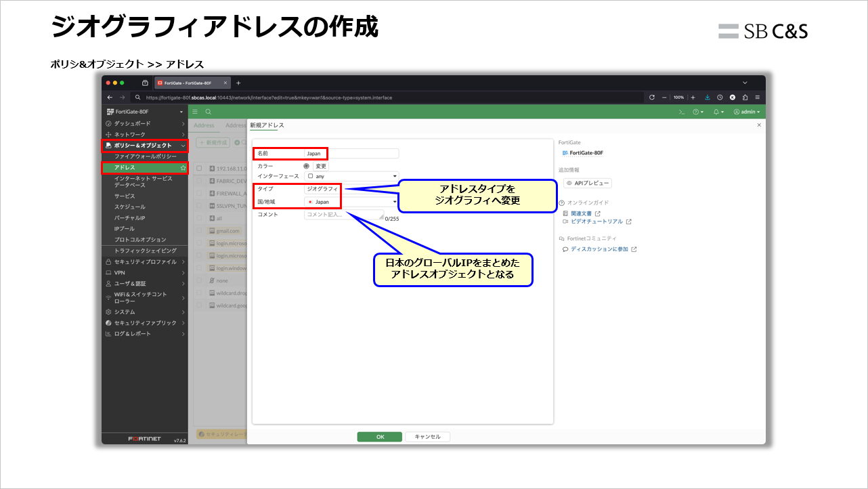Open the browser application menu icon
Screen dimensions: 868x489
[x=757, y=97]
